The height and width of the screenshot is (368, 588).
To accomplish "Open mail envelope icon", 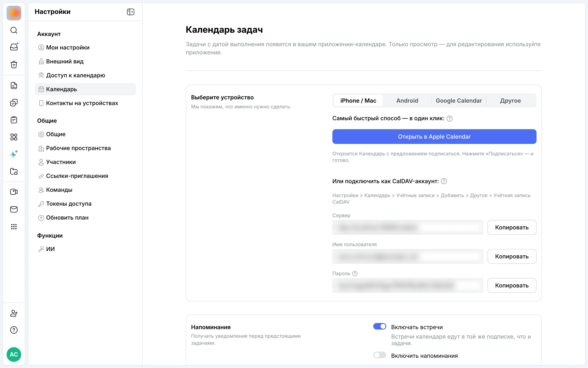I will coord(14,209).
